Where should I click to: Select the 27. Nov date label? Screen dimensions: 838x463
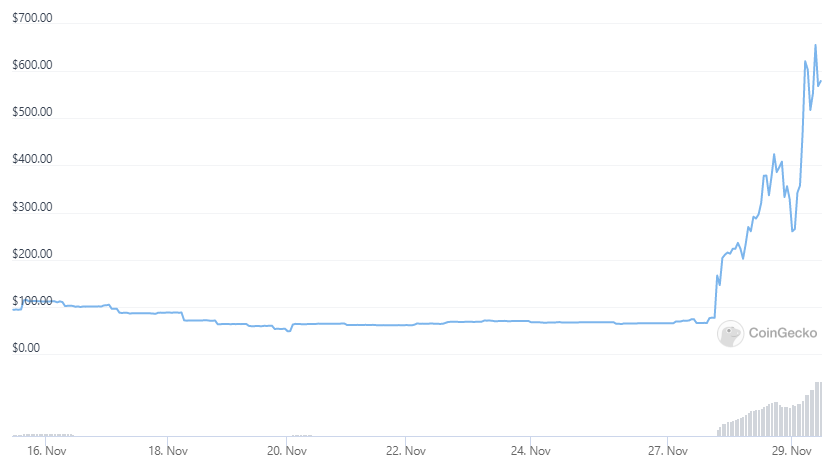pyautogui.click(x=668, y=451)
